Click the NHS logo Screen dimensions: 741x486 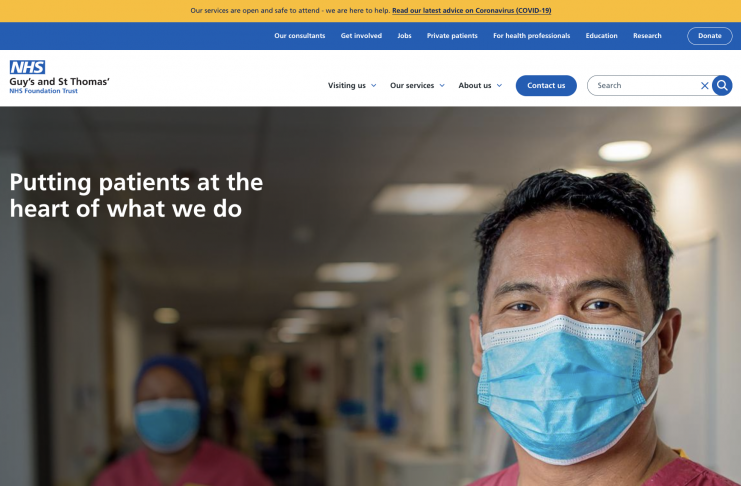tap(27, 67)
